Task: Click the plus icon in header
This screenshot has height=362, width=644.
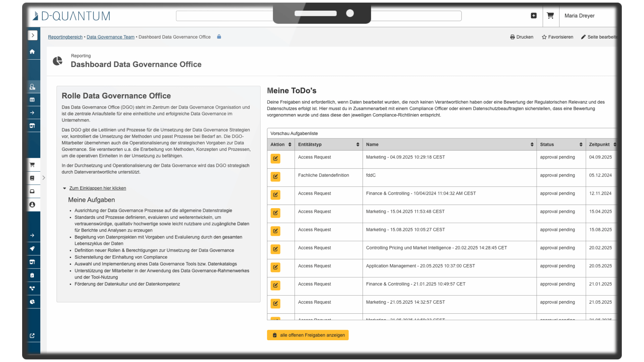Action: pos(534,16)
